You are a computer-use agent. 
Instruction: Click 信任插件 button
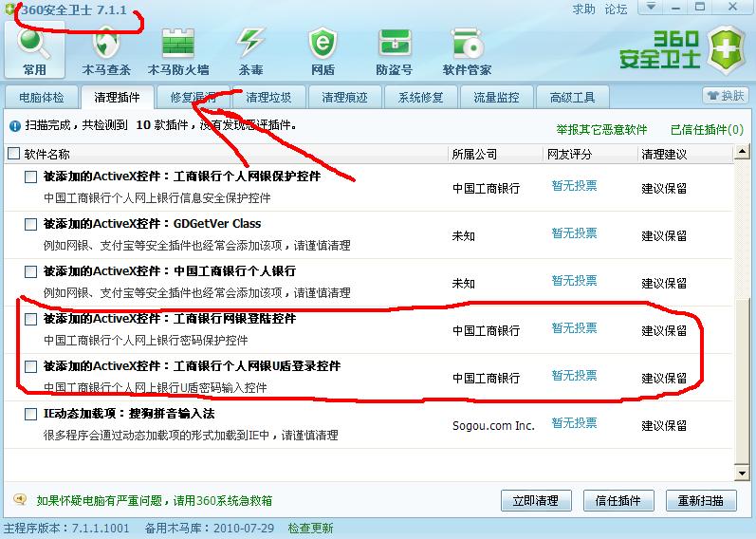click(x=618, y=500)
